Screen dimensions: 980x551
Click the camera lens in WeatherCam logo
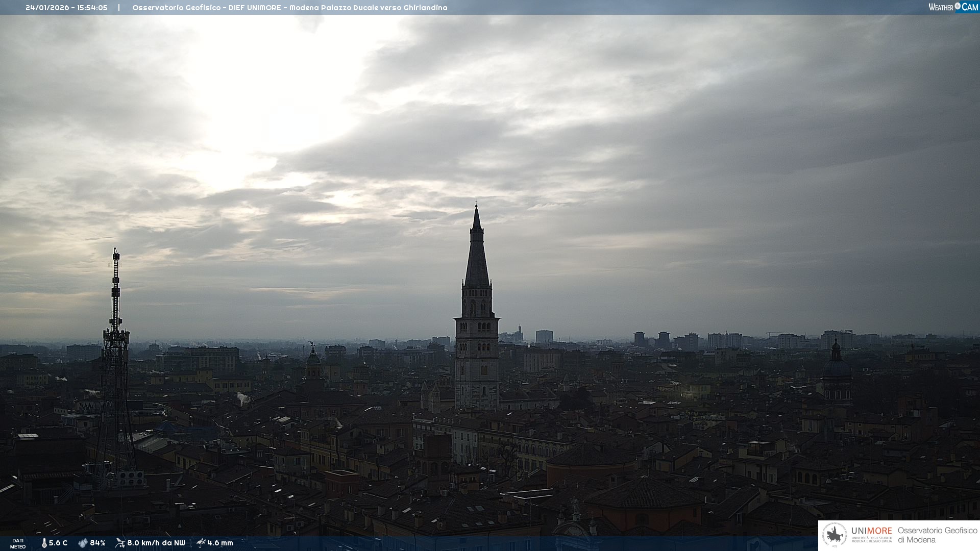tap(958, 6)
